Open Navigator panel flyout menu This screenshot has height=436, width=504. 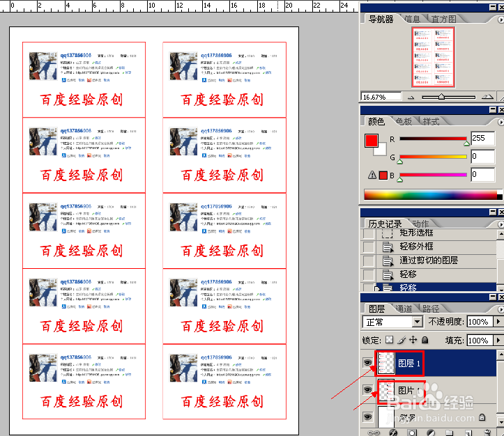[501, 20]
